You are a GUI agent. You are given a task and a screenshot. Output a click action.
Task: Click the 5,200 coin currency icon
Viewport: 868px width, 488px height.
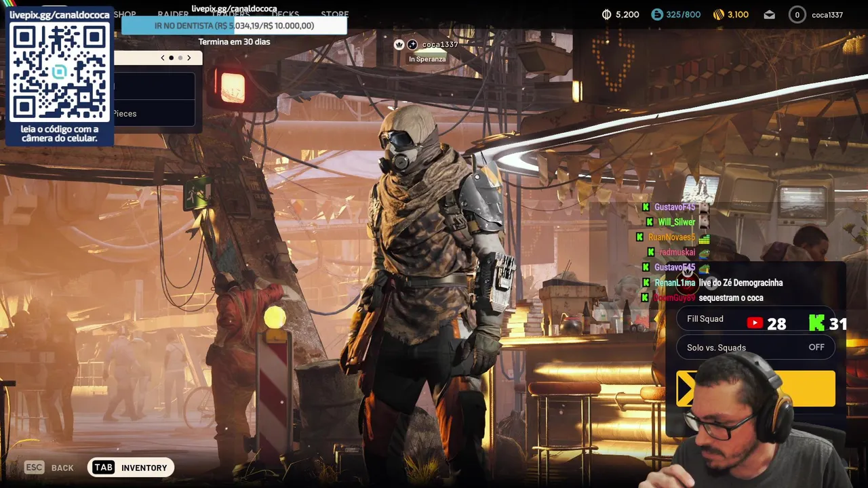(606, 14)
